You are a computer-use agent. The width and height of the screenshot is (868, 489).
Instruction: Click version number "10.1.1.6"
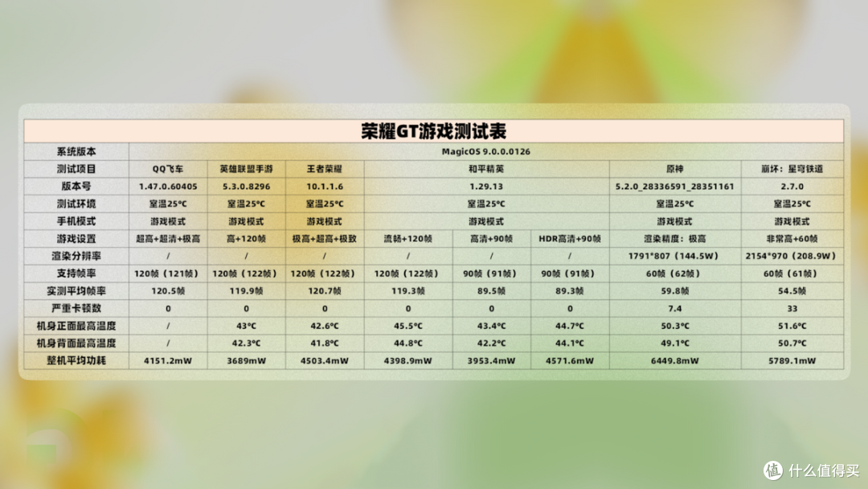325,187
